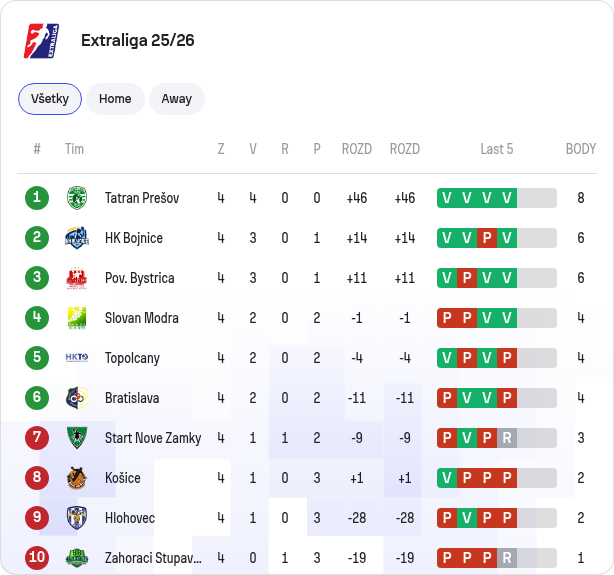The height and width of the screenshot is (575, 614).
Task: Click the gray R badge for Start Nove Zamky
Action: (507, 438)
